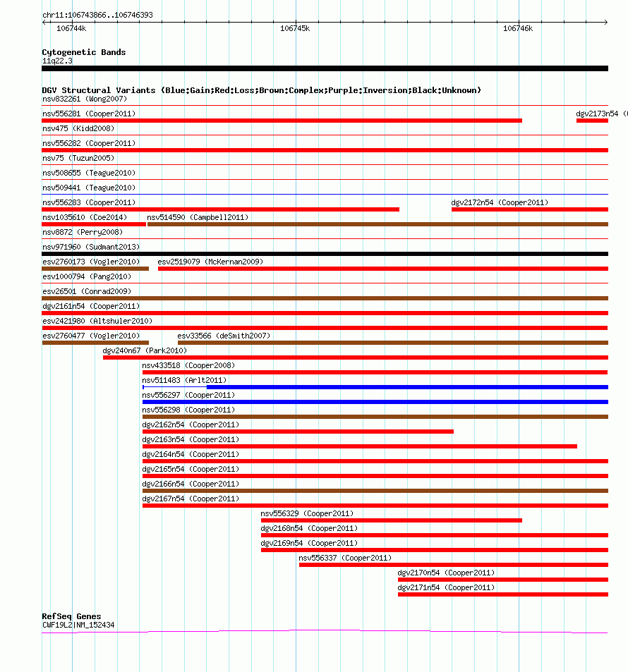Click the 106745k ruler tick label

pyautogui.click(x=295, y=29)
